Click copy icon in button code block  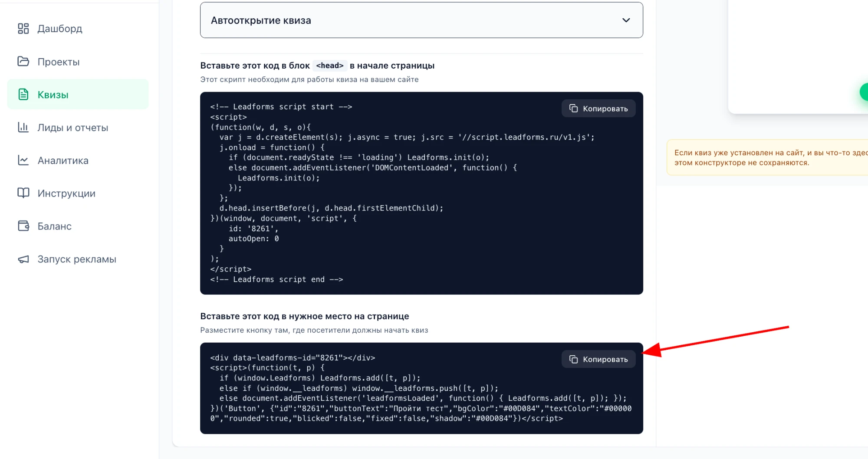pos(573,359)
